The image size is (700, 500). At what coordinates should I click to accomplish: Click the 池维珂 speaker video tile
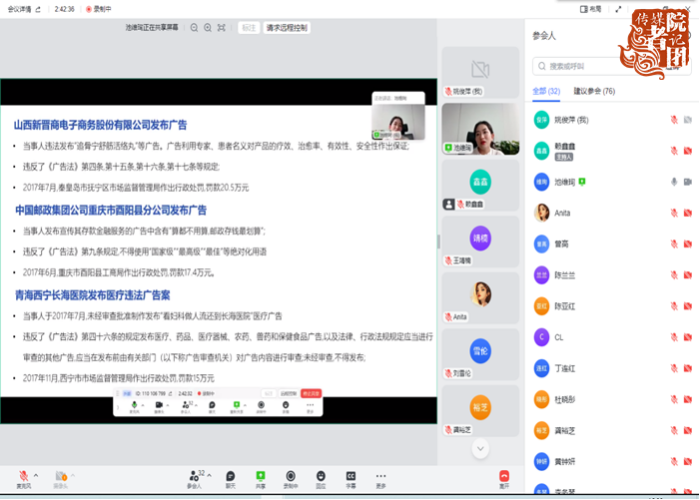480,129
